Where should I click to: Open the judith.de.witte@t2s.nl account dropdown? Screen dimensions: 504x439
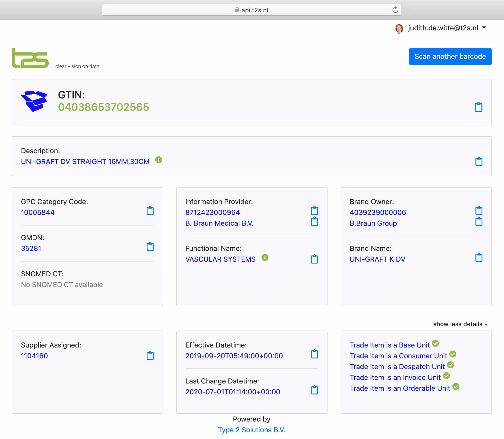click(443, 28)
